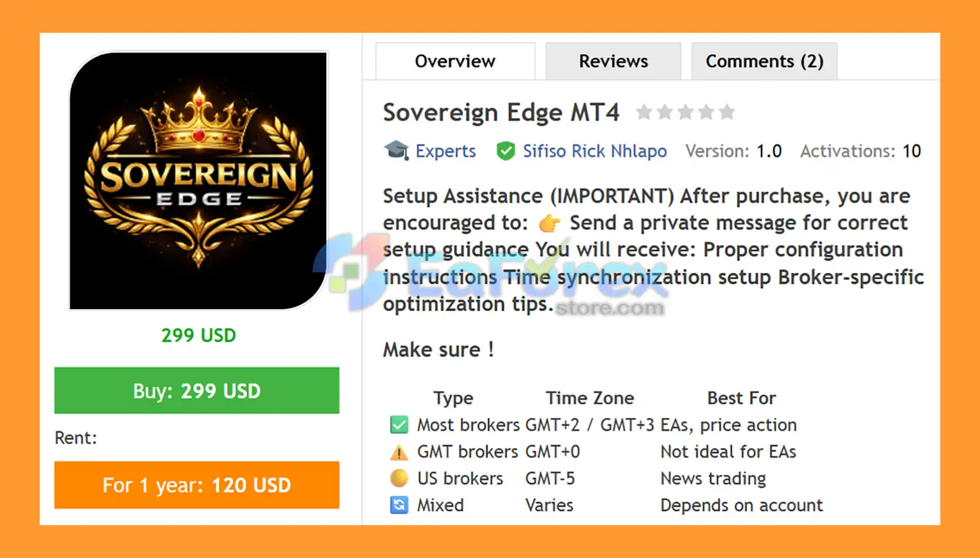Image resolution: width=980 pixels, height=558 pixels.
Task: Open Sifiso Rick Nhlapo author profile
Action: pyautogui.click(x=595, y=151)
